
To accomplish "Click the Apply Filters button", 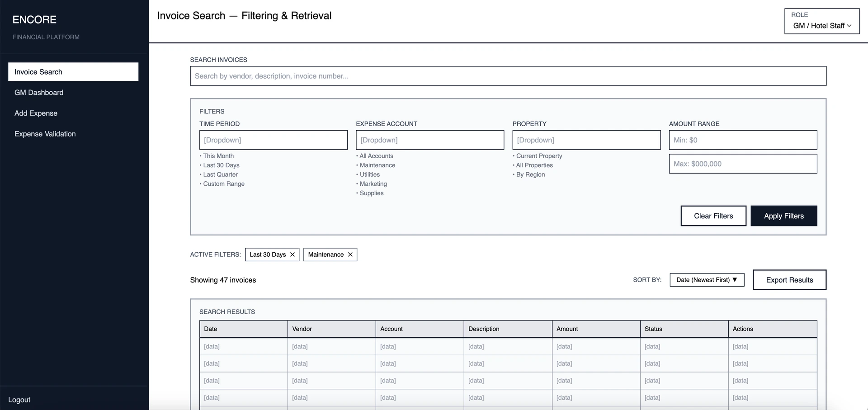I will [783, 216].
